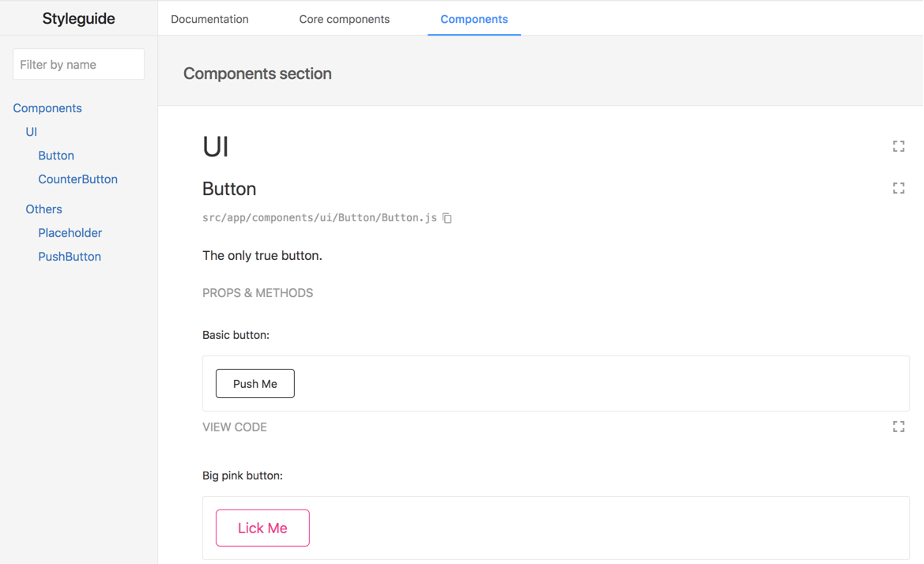
Task: Switch to the Documentation tab
Action: [x=209, y=19]
